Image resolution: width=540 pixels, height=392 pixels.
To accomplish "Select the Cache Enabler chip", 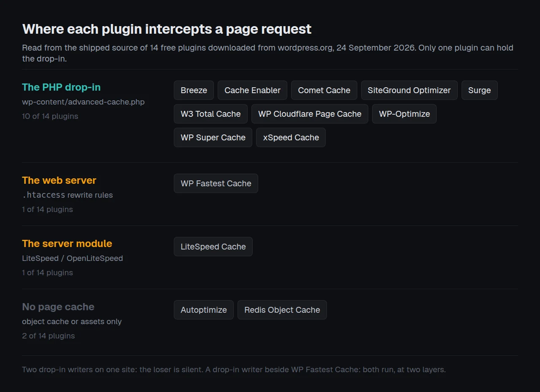I will click(x=252, y=90).
